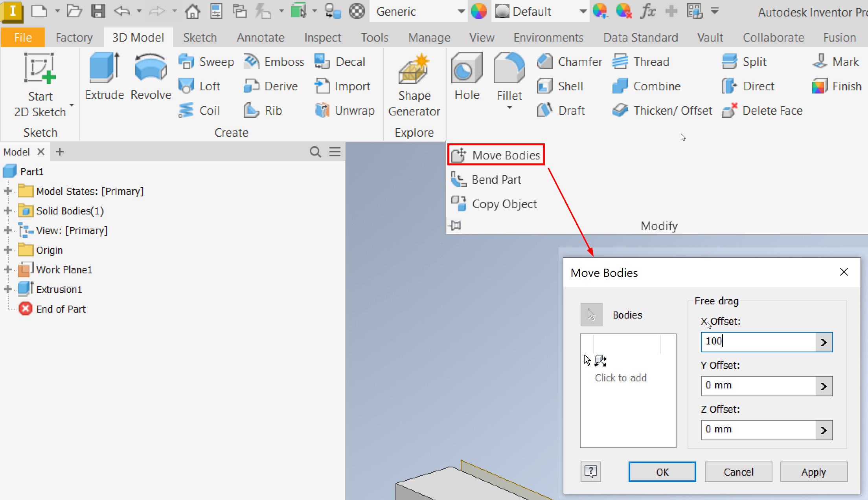Click Apply in Move Bodies dialog
868x500 pixels.
pyautogui.click(x=813, y=472)
